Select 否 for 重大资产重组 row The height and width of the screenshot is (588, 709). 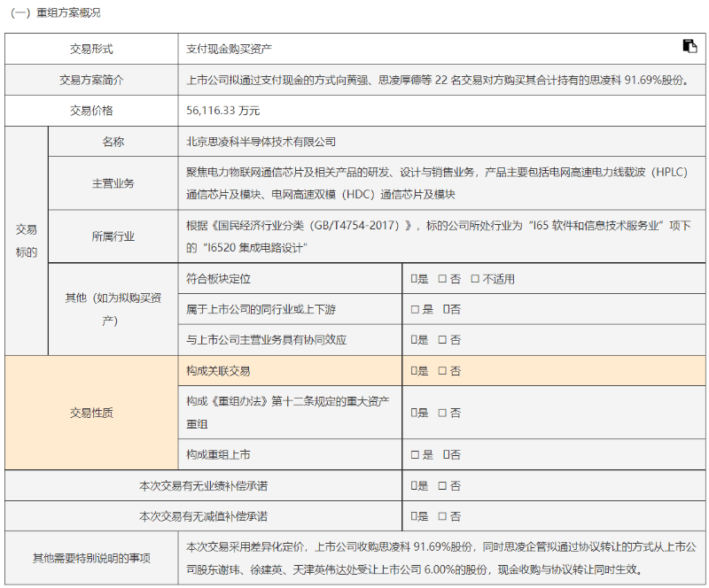coord(442,413)
